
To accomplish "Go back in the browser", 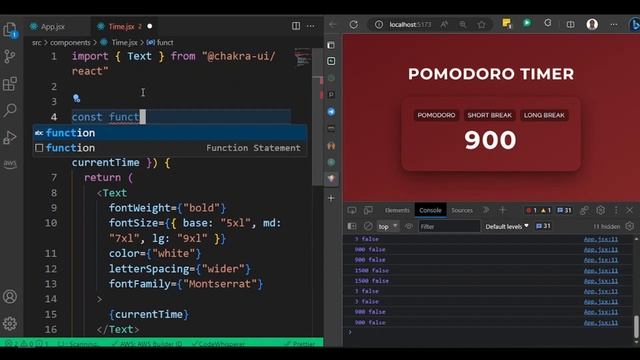I will pos(333,25).
